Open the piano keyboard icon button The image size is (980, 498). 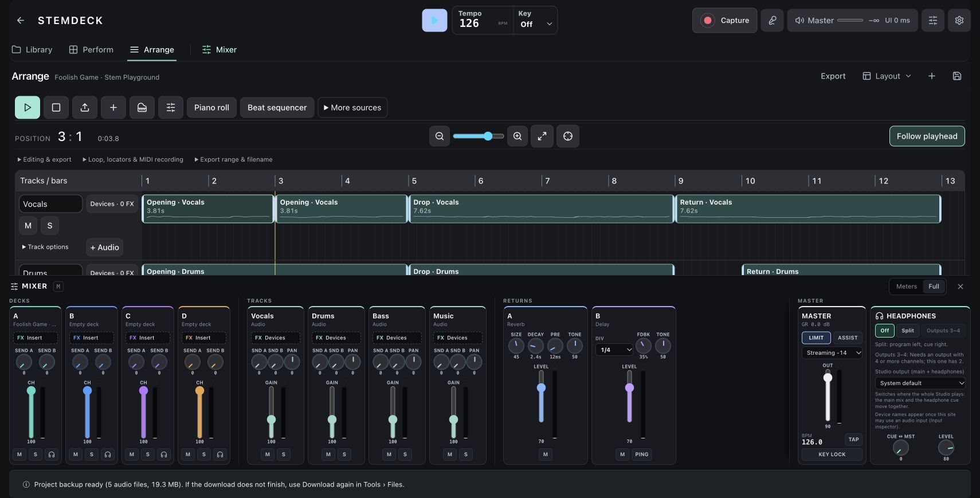pos(142,107)
